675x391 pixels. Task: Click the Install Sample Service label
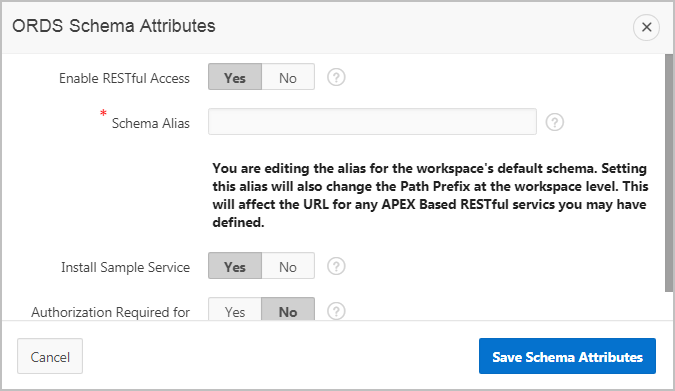pyautogui.click(x=125, y=267)
